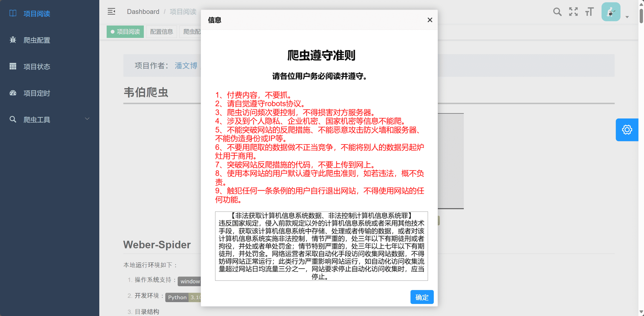The image size is (644, 316).
Task: Click the magnifier icon beside 爬虫工具
Action: click(13, 119)
